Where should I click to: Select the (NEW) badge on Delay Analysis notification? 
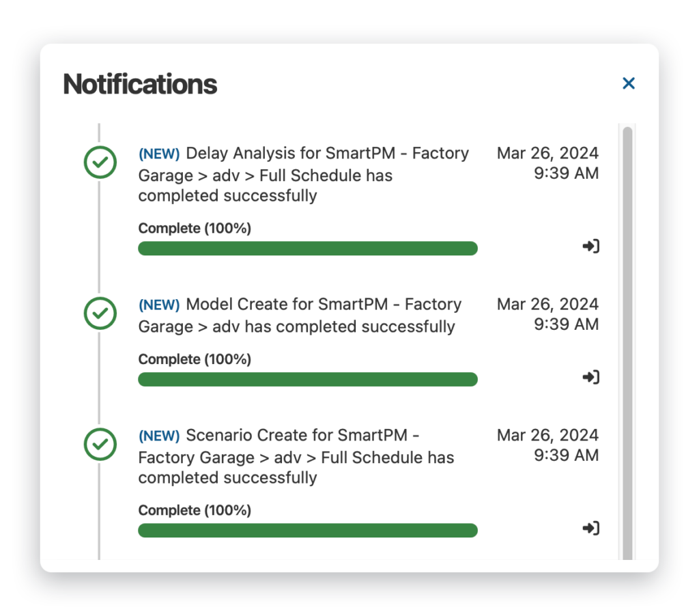coord(158,154)
